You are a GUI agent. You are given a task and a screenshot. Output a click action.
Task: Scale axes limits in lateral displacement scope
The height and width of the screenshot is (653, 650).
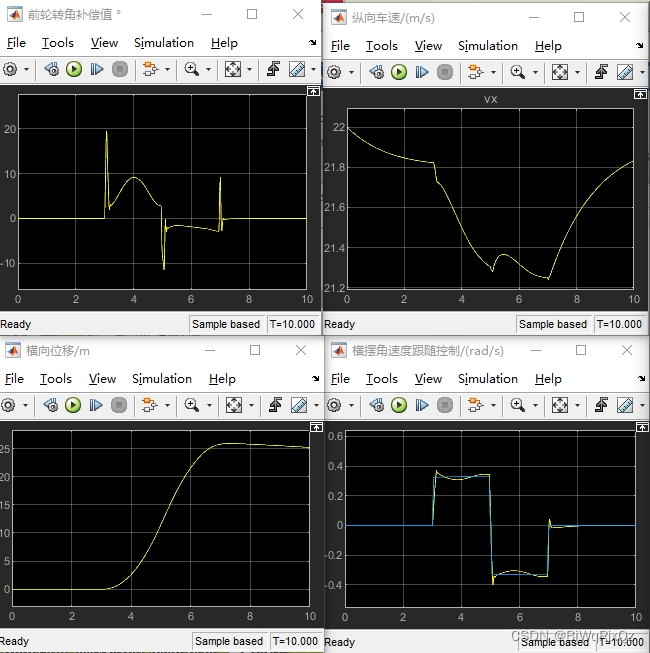click(x=234, y=405)
